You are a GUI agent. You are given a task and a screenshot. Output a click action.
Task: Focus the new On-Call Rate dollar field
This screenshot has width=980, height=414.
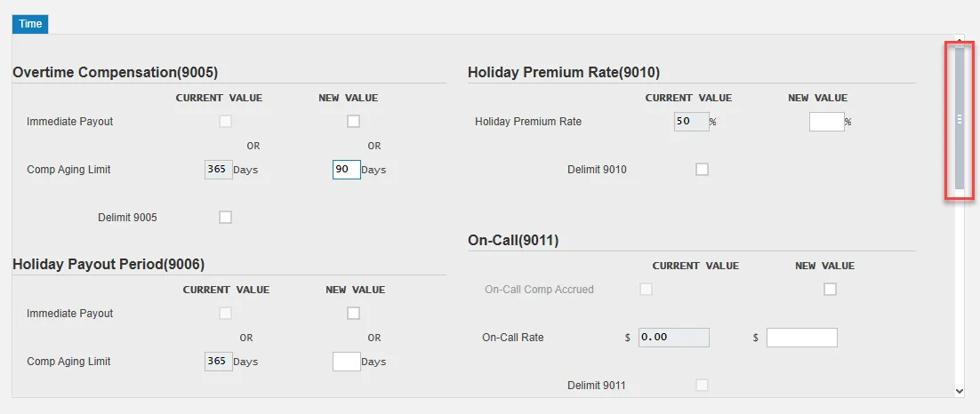[801, 338]
